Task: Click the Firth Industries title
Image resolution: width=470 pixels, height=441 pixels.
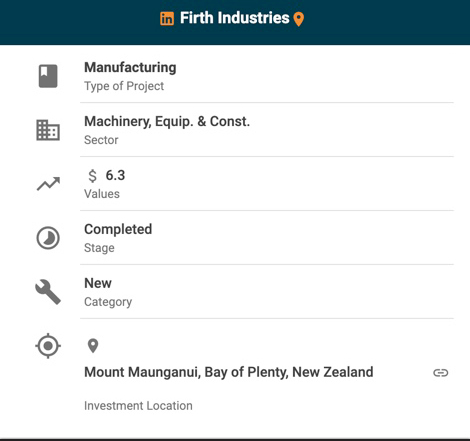Action: tap(235, 18)
